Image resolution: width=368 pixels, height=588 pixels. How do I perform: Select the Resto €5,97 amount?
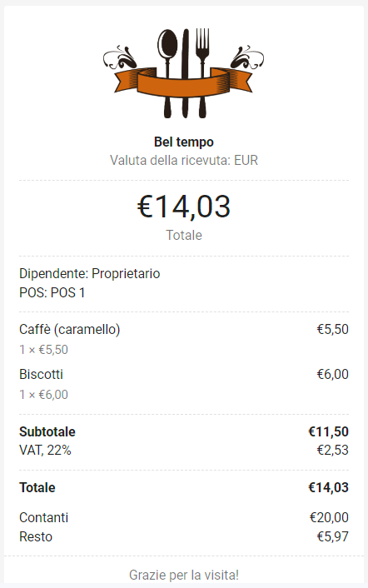tap(333, 536)
